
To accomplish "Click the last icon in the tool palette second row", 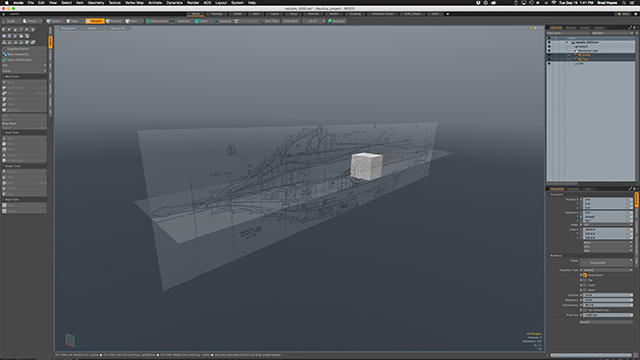I will [27, 36].
